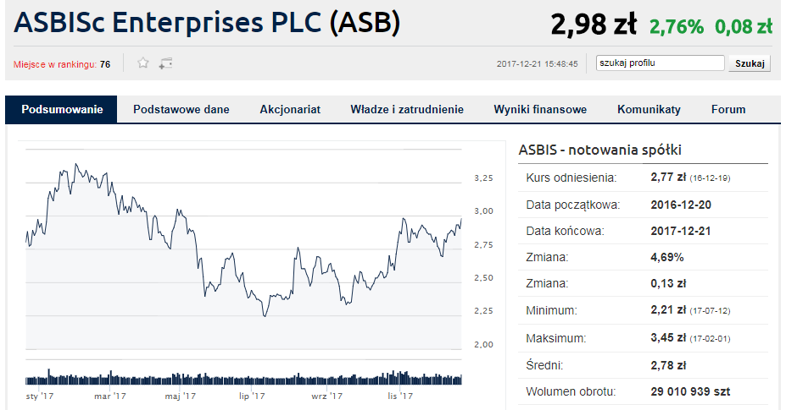Image resolution: width=786 pixels, height=410 pixels.
Task: Click the chart low point in July
Action: pyautogui.click(x=265, y=315)
